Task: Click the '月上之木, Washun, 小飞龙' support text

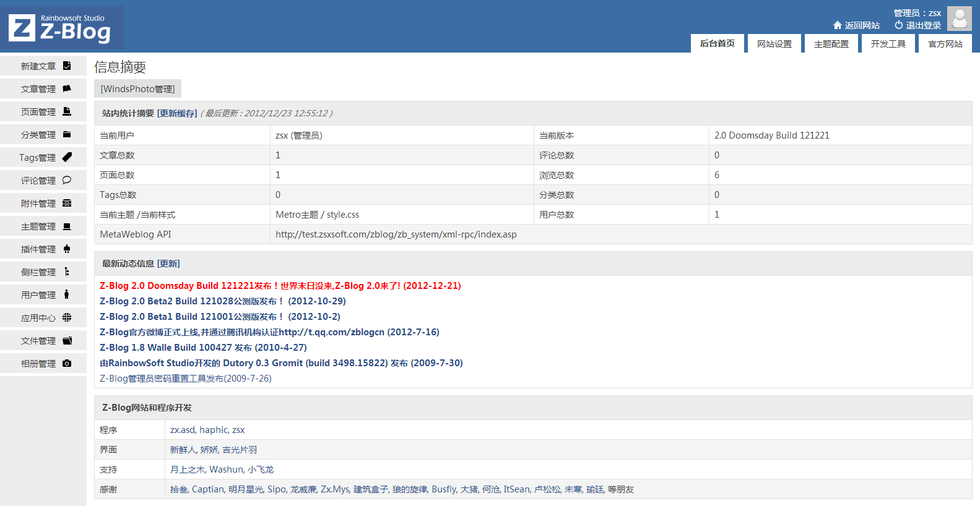Action: point(222,470)
